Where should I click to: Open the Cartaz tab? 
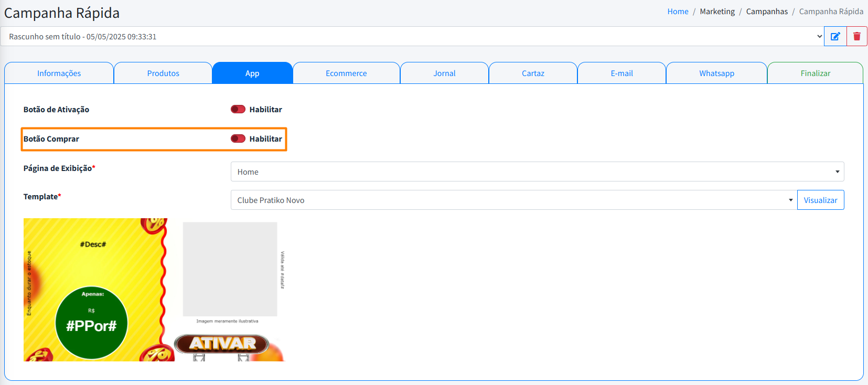[533, 73]
